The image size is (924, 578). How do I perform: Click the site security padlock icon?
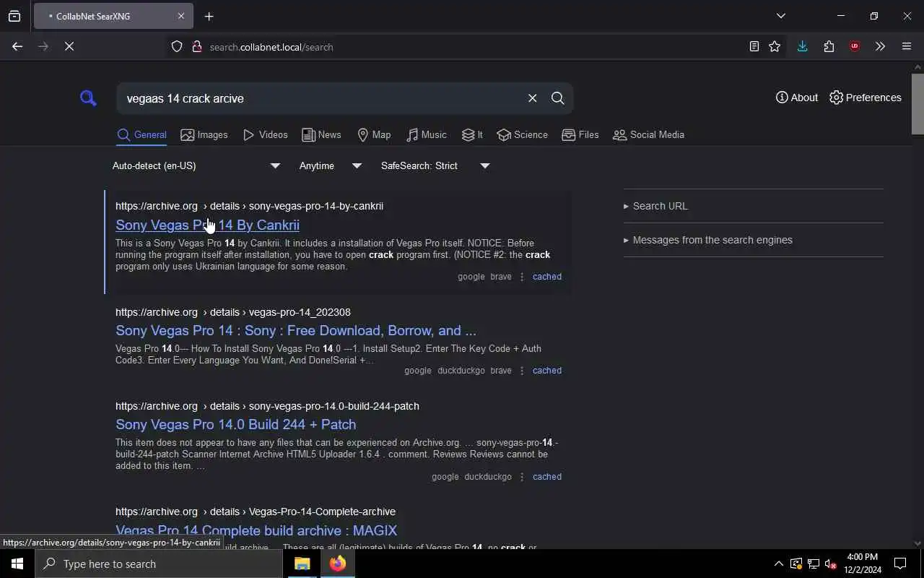(x=196, y=47)
